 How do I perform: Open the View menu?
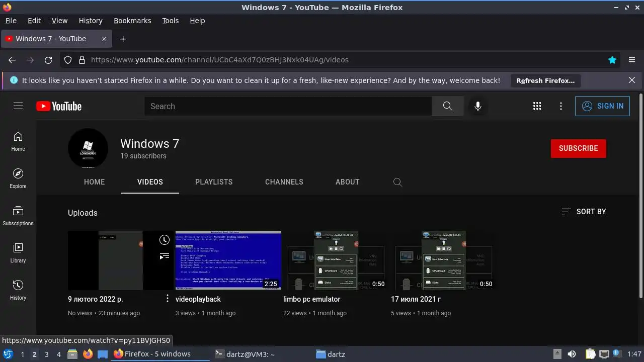click(59, 21)
